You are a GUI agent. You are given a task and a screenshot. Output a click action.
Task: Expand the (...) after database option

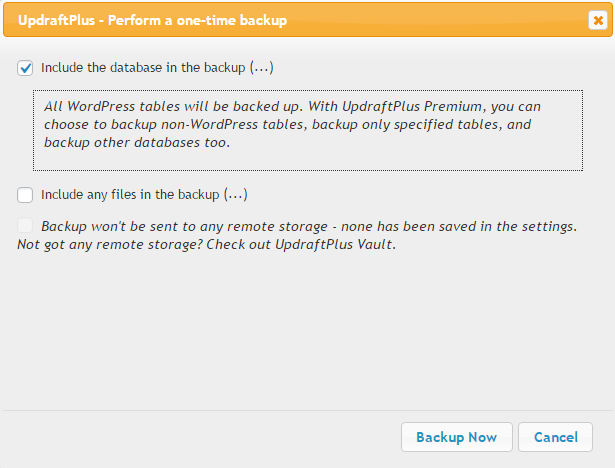[x=261, y=68]
